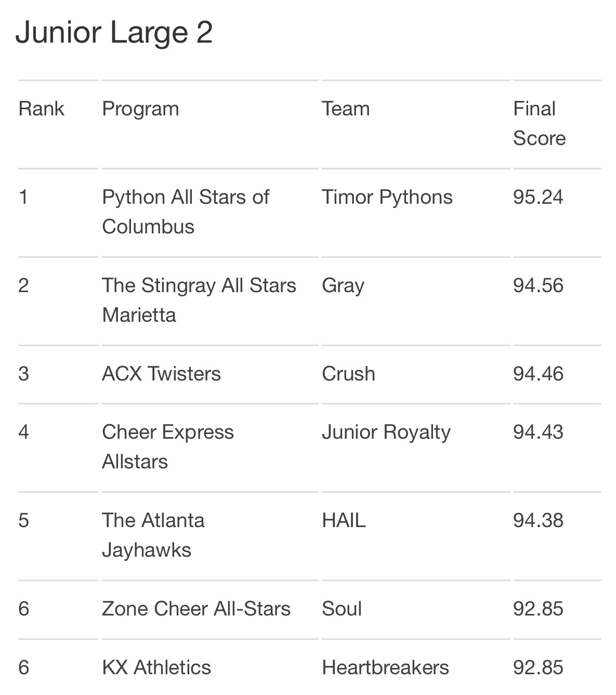Click the 95.24 final score

[x=538, y=197]
